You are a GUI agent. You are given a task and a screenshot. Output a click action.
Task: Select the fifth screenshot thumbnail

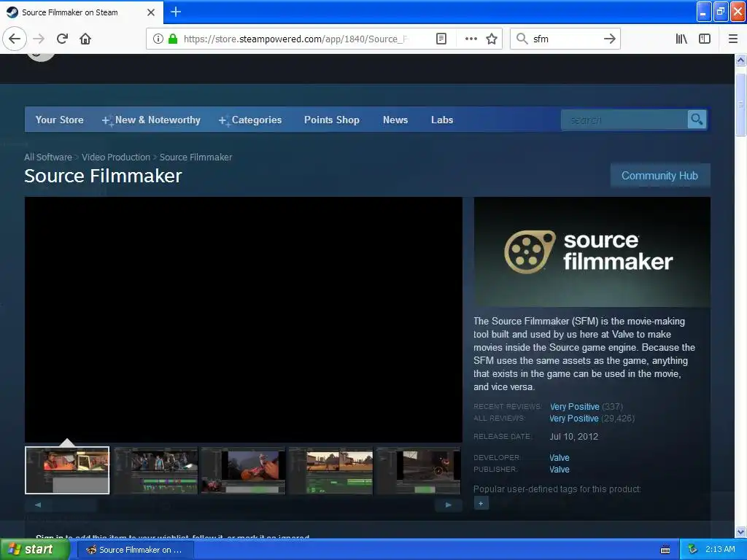[418, 470]
